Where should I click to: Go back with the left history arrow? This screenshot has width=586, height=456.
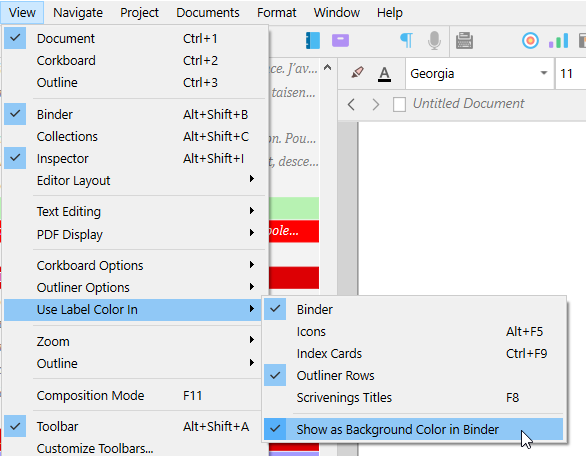[351, 104]
